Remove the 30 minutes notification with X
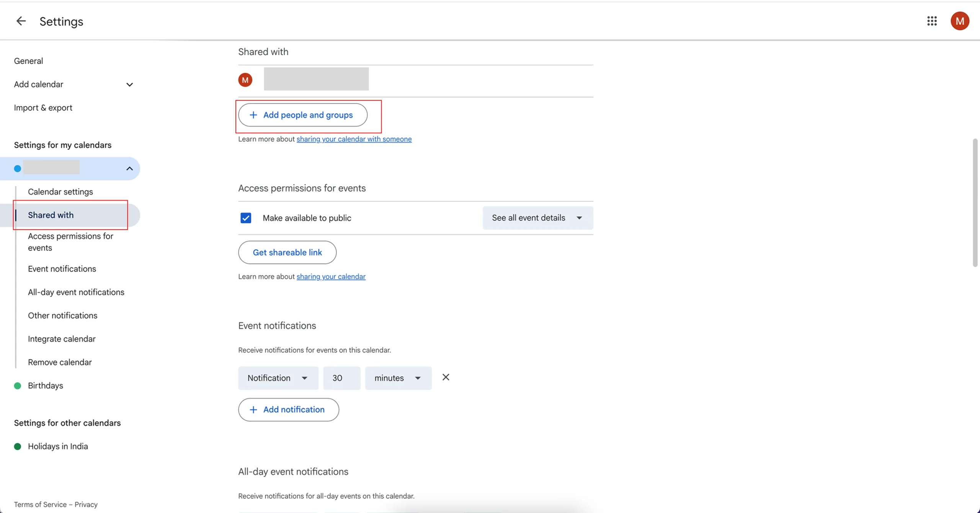Screen dimensions: 980x513 coord(446,377)
